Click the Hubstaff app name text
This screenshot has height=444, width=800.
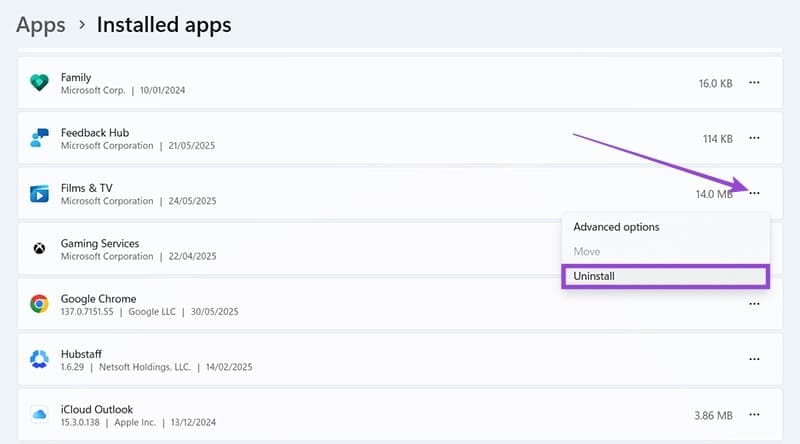[81, 353]
